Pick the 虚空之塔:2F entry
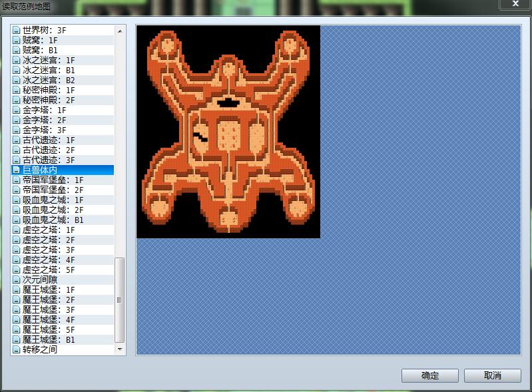 63,240
